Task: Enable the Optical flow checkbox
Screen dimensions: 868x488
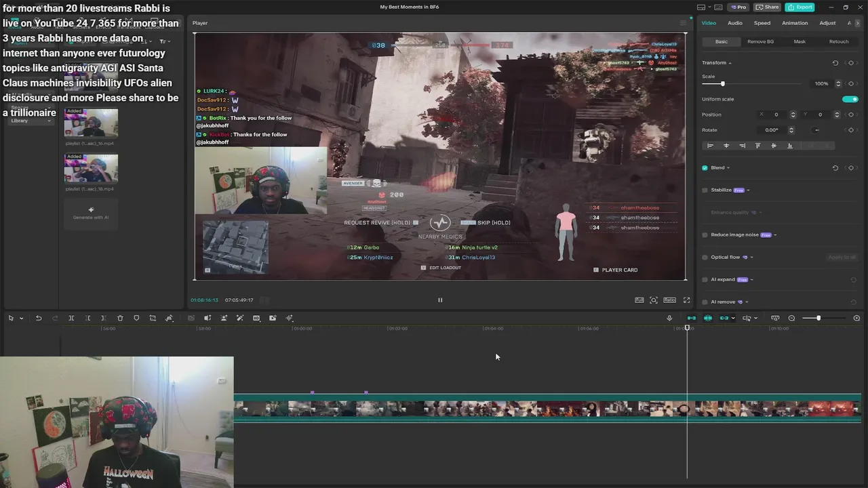Action: tap(705, 257)
